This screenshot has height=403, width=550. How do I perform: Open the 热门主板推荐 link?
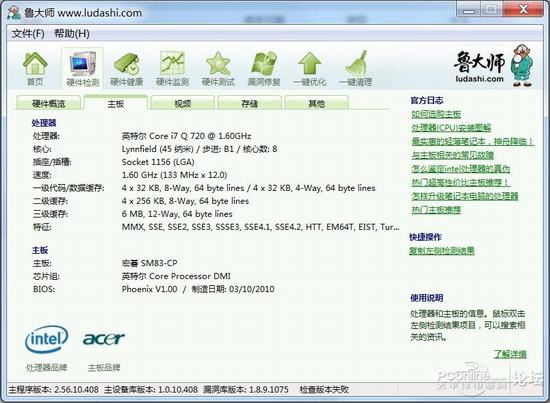436,210
